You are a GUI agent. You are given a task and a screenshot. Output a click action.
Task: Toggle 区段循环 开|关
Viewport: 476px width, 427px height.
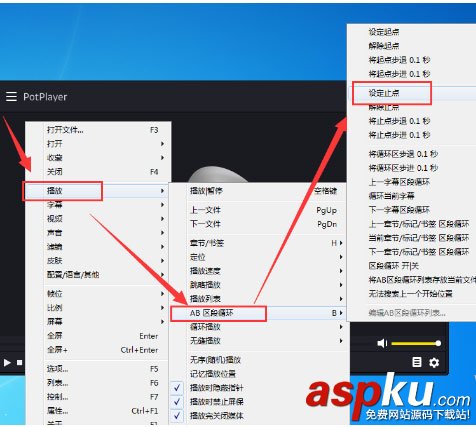click(412, 266)
